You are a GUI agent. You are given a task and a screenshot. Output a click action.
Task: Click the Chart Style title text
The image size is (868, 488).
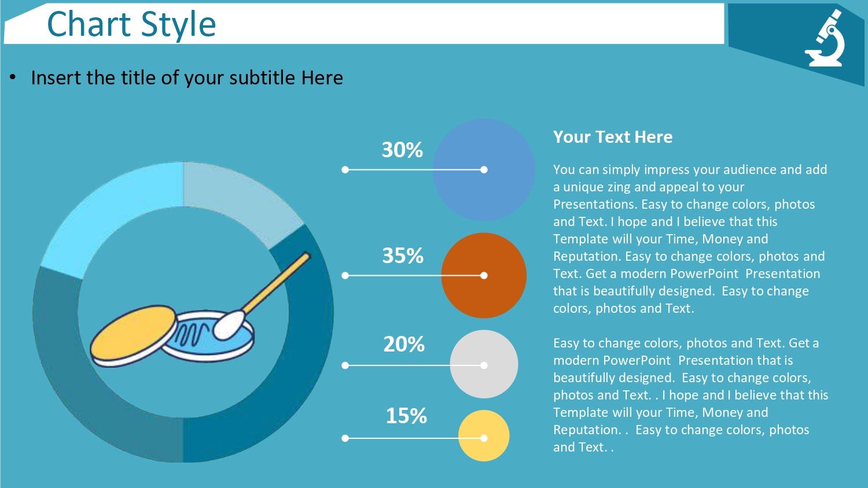[x=131, y=24]
